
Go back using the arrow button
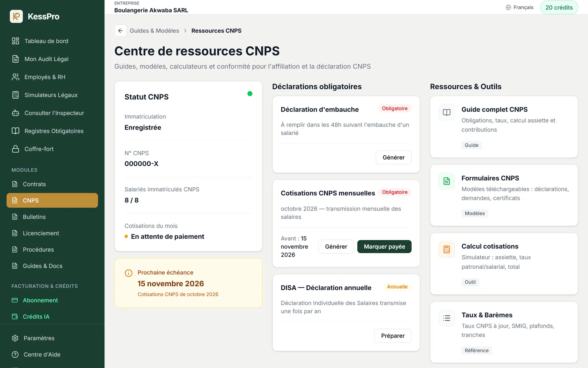120,31
